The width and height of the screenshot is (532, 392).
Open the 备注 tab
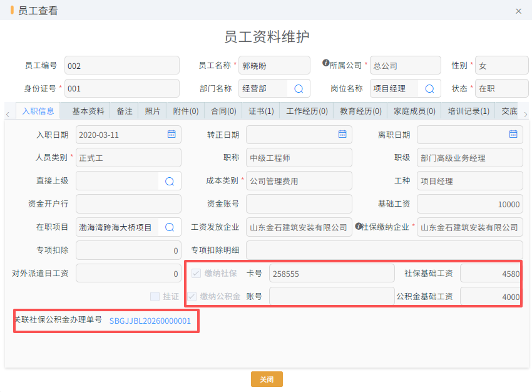125,111
